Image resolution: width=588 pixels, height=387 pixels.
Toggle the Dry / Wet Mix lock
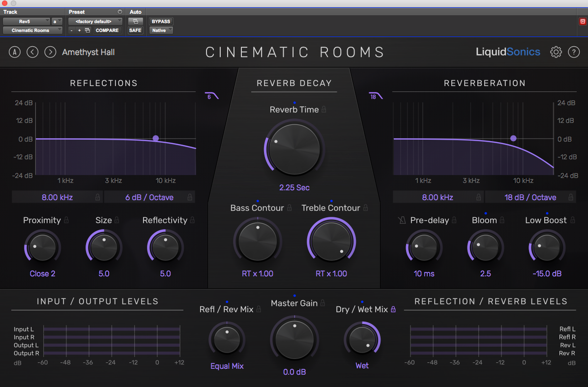coord(393,309)
